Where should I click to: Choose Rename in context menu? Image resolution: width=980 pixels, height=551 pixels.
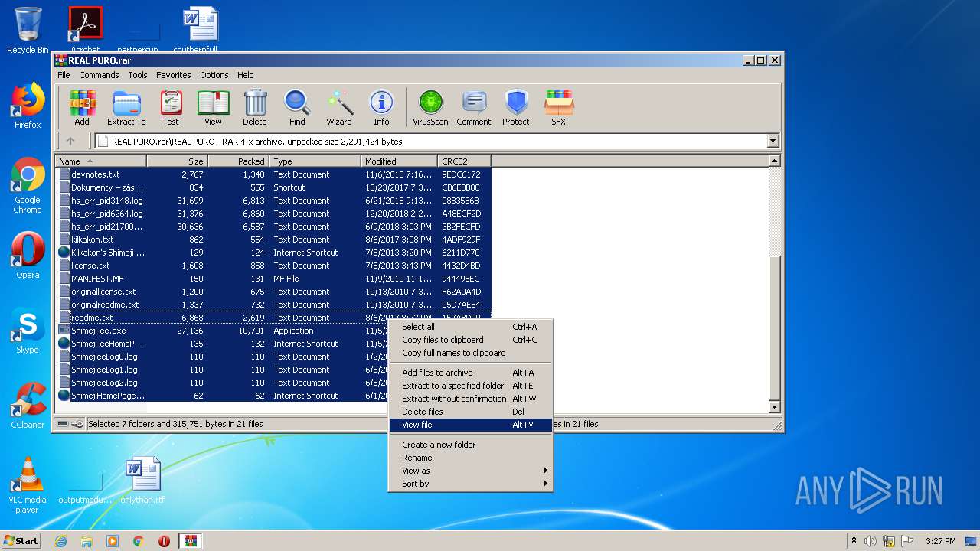tap(470, 458)
